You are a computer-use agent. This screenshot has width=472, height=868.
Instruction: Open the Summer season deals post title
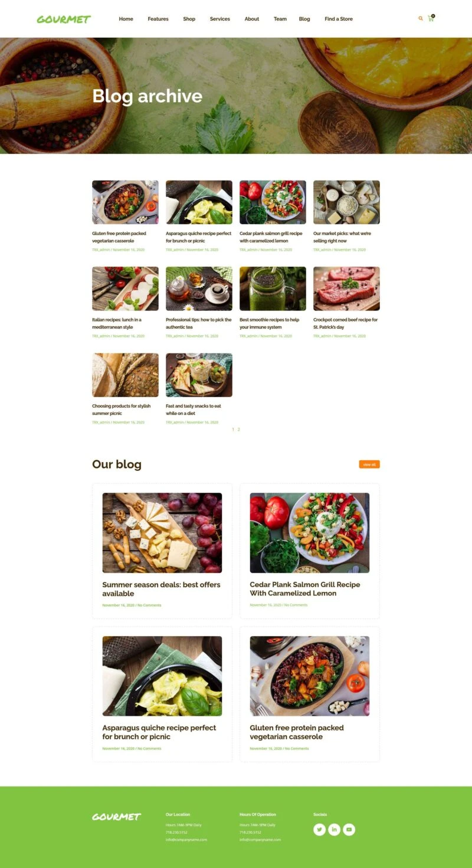(161, 589)
